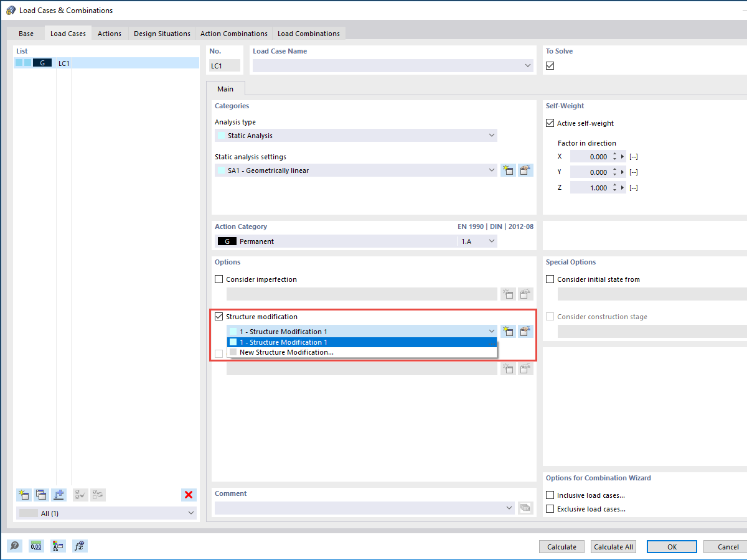Open the help bubble icon
Image resolution: width=747 pixels, height=560 pixels.
coord(14,546)
